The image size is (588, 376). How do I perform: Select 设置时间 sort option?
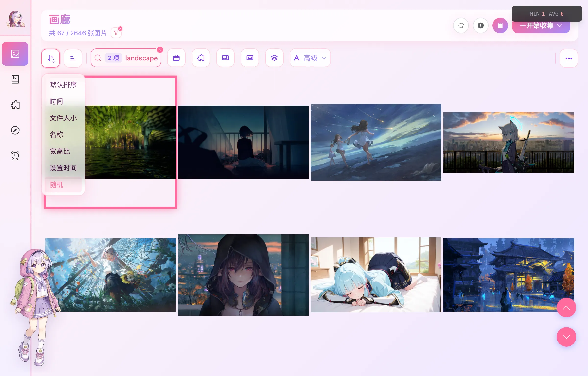tap(63, 168)
